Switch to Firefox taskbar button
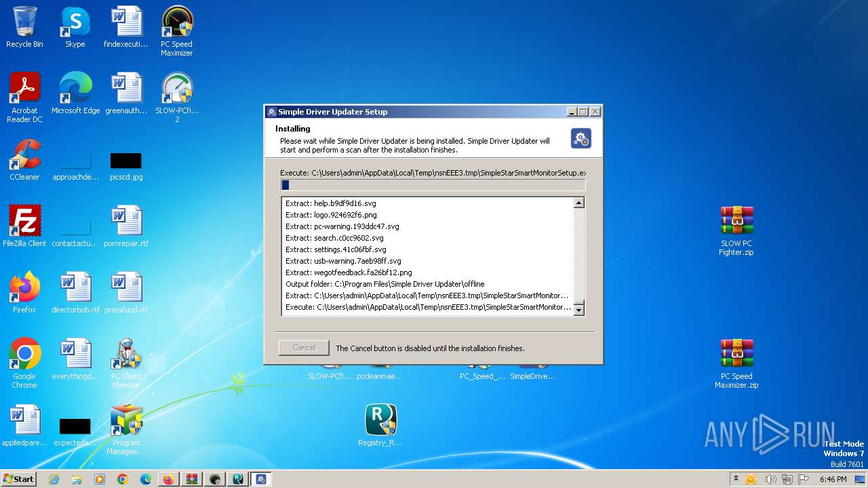The width and height of the screenshot is (868, 488). pyautogui.click(x=168, y=479)
